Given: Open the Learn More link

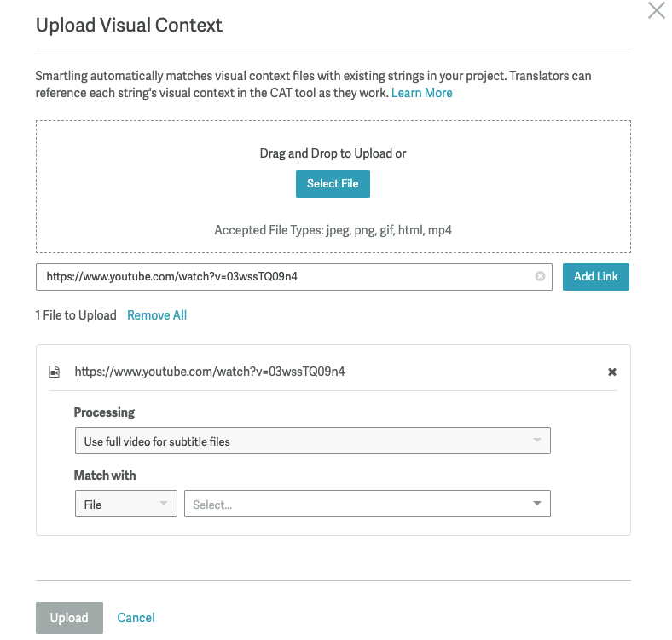Looking at the screenshot, I should [x=421, y=93].
